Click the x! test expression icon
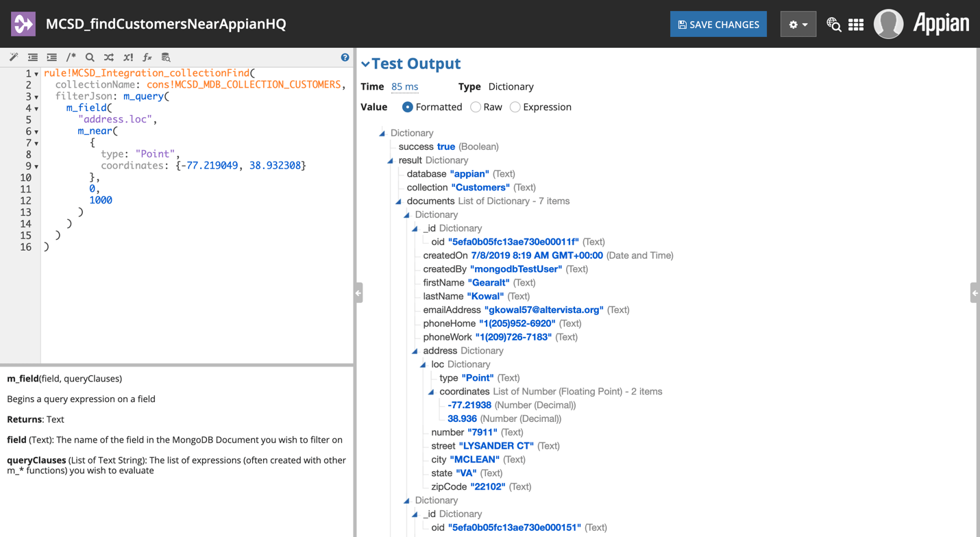The image size is (980, 537). [127, 57]
